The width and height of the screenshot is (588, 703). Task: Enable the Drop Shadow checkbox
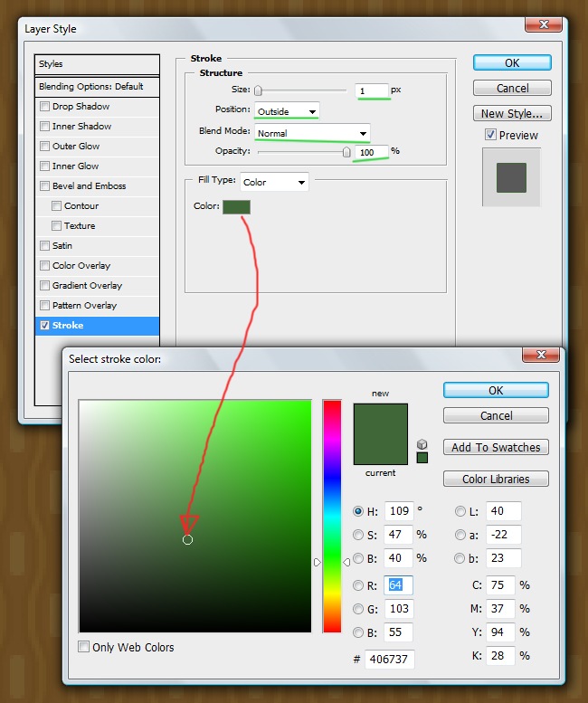[45, 107]
